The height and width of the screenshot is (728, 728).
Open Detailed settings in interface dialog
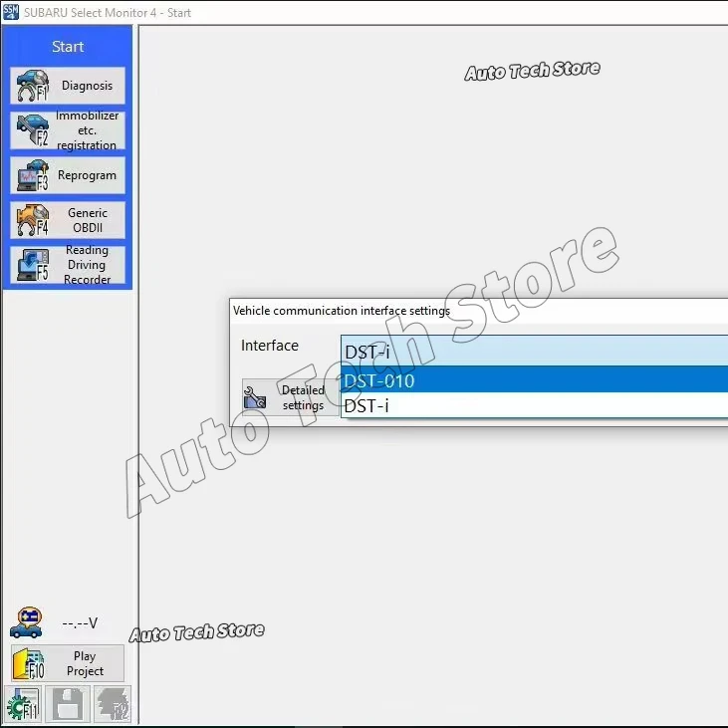[290, 397]
